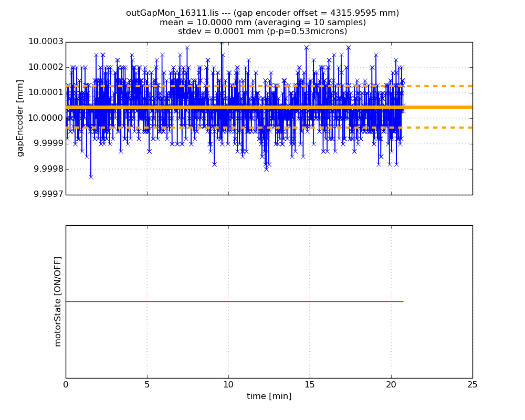Select the motorState [ON/OFF] y-axis label
The width and height of the screenshot is (525, 420).
pyautogui.click(x=58, y=301)
